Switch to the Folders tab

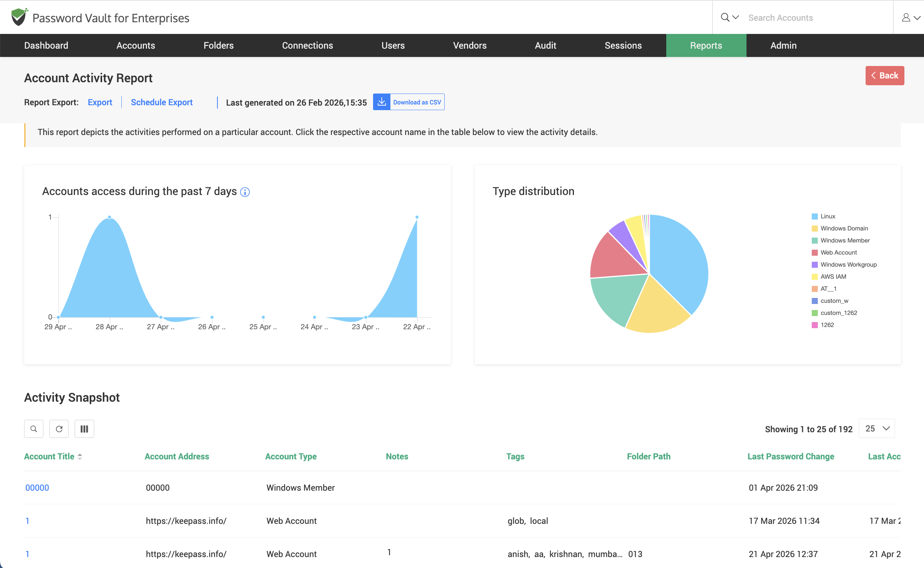click(219, 45)
